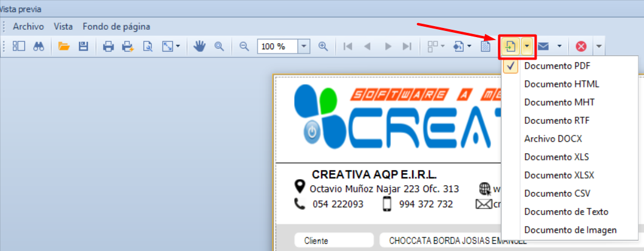Click the send by e-mail envelope icon
The image size is (644, 251).
pos(544,47)
